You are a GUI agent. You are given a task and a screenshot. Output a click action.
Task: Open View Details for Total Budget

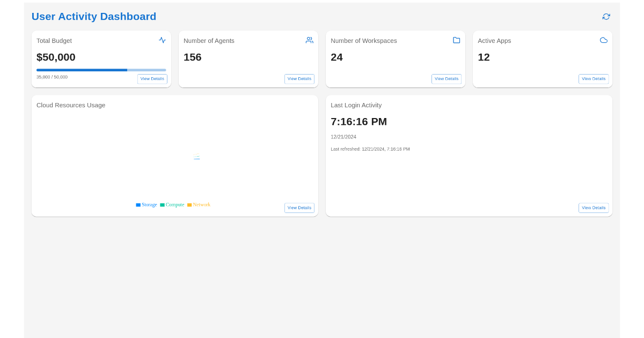click(152, 79)
